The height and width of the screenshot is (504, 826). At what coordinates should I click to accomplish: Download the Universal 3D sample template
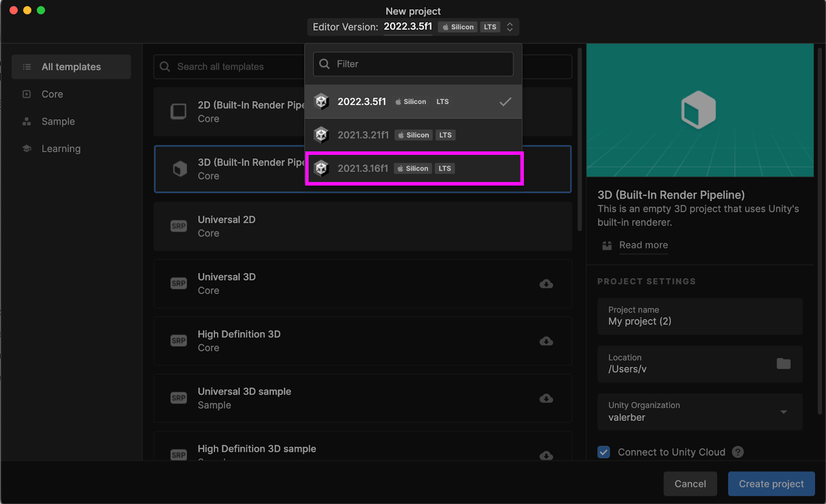[x=546, y=398]
